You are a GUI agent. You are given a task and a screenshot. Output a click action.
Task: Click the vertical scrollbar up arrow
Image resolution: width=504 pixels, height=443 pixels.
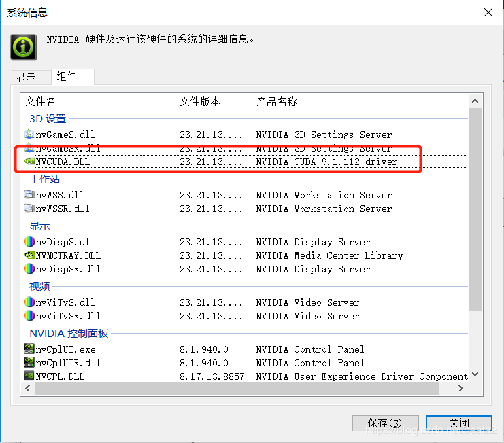click(x=475, y=101)
